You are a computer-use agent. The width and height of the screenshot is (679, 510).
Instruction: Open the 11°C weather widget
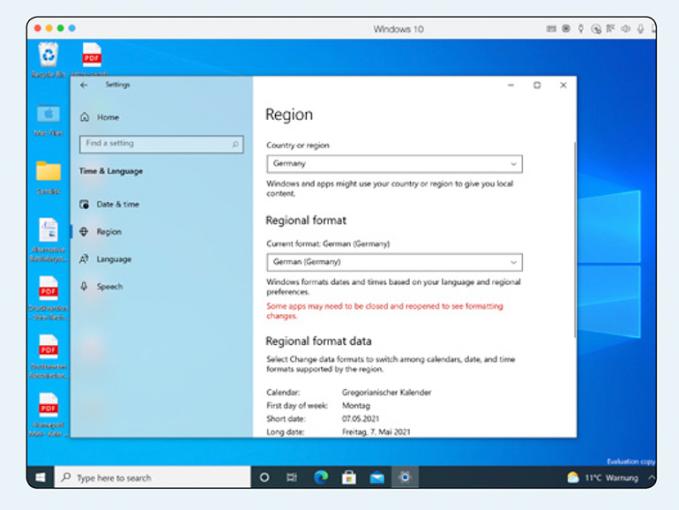coord(603,478)
